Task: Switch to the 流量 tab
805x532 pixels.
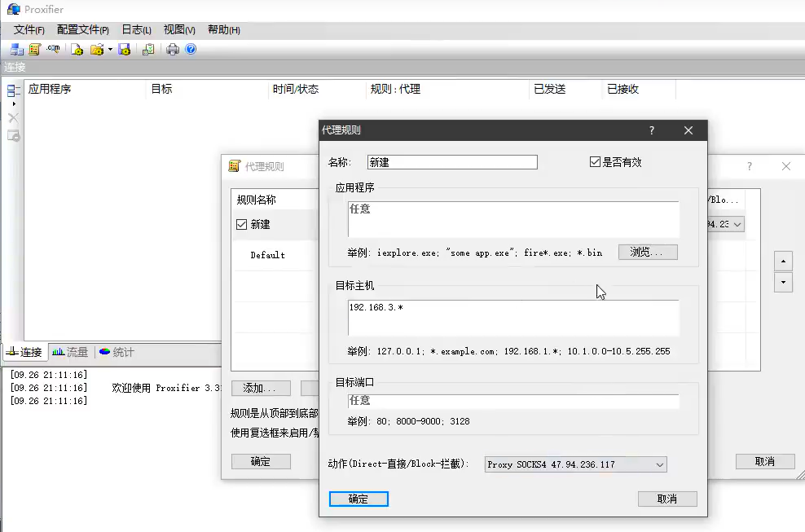Action: [70, 352]
